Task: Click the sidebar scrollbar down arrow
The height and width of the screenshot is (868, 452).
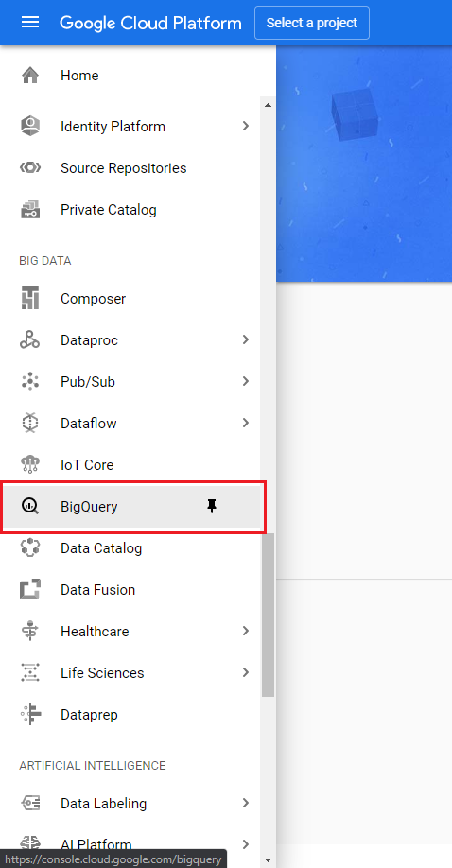Action: point(269,860)
